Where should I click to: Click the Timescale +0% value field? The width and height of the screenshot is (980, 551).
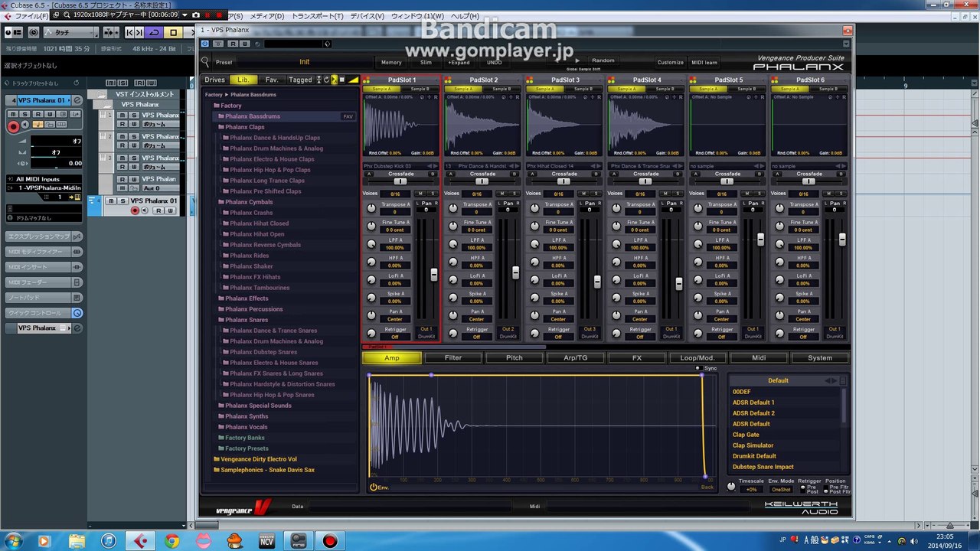[x=751, y=489]
